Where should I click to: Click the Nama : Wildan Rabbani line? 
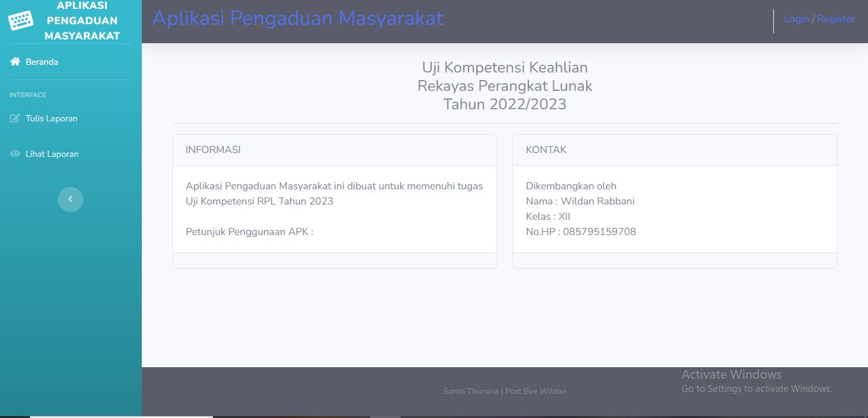click(x=580, y=201)
